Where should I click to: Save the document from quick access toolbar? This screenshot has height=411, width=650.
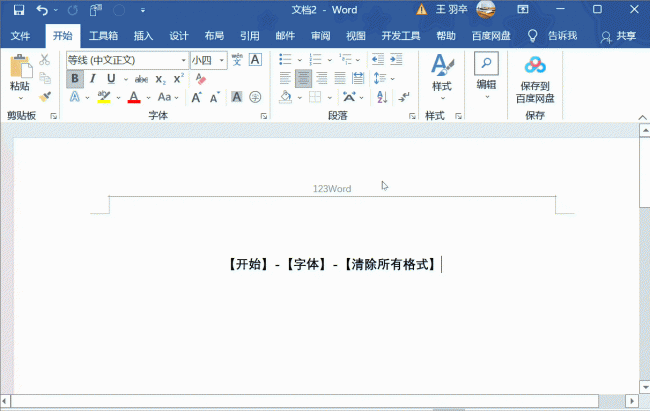click(19, 10)
